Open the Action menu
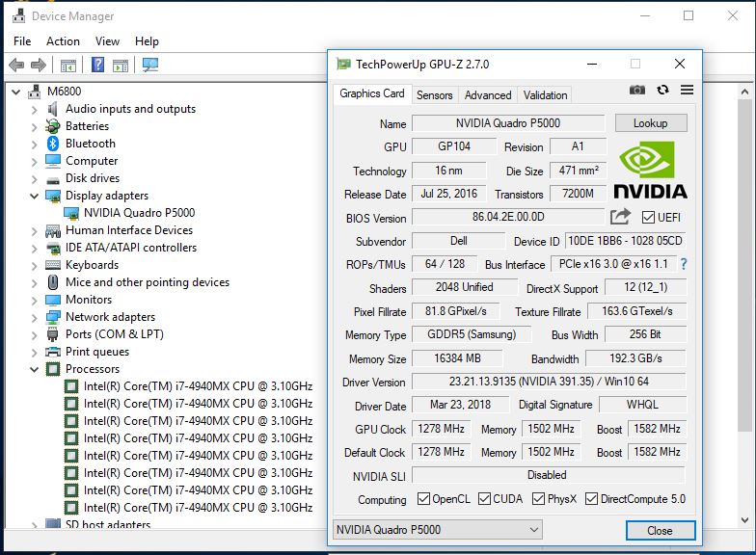Image resolution: width=756 pixels, height=555 pixels. pyautogui.click(x=64, y=41)
